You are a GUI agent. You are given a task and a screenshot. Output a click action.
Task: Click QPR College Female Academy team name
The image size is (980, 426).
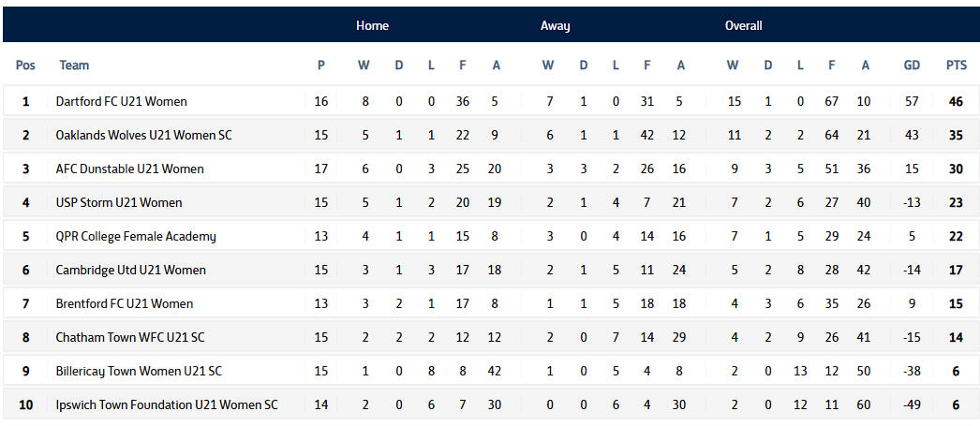coord(136,236)
